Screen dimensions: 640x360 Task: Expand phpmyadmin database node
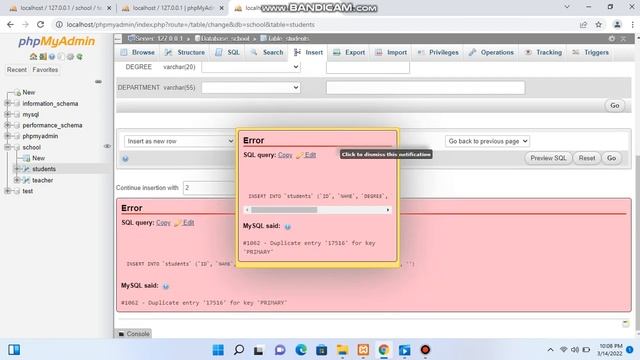tap(7, 136)
